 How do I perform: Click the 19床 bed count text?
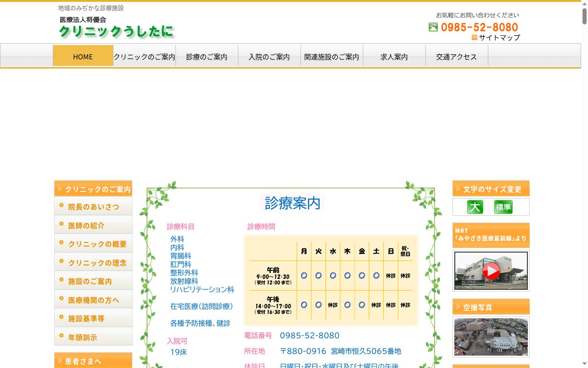tap(179, 352)
